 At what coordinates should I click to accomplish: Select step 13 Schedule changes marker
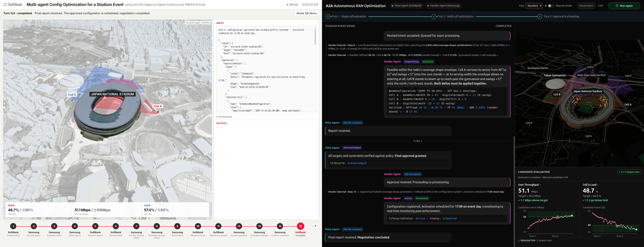tap(259, 226)
